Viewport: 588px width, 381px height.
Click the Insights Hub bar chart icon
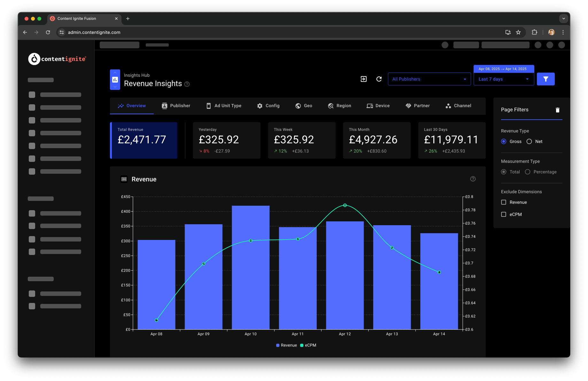(115, 80)
